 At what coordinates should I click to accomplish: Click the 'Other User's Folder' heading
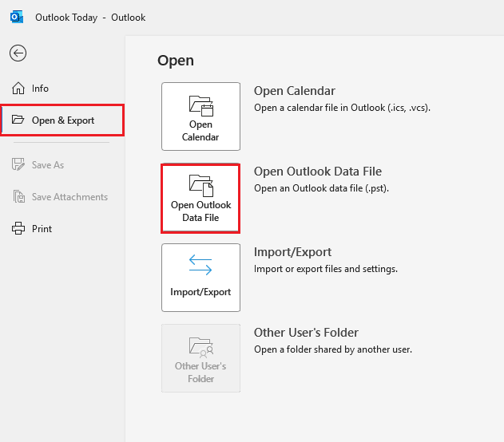(x=306, y=333)
